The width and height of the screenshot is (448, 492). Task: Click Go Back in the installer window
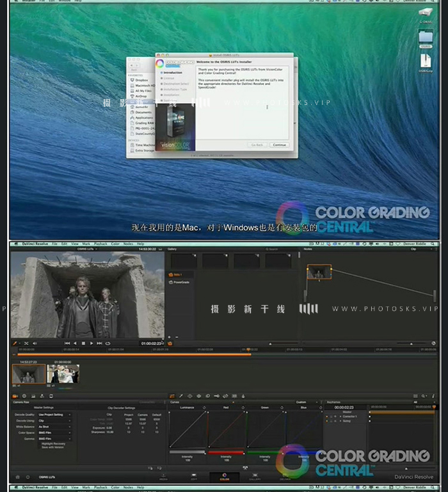click(257, 145)
